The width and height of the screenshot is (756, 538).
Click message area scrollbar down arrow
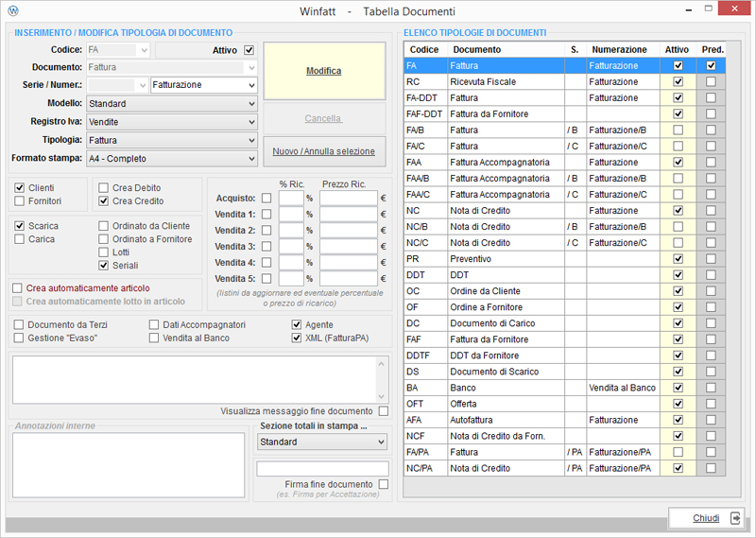382,396
